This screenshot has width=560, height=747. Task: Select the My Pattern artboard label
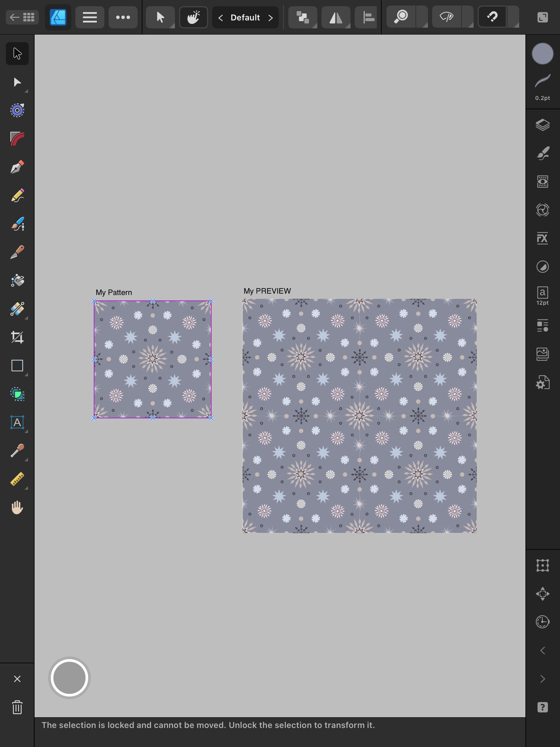click(114, 293)
